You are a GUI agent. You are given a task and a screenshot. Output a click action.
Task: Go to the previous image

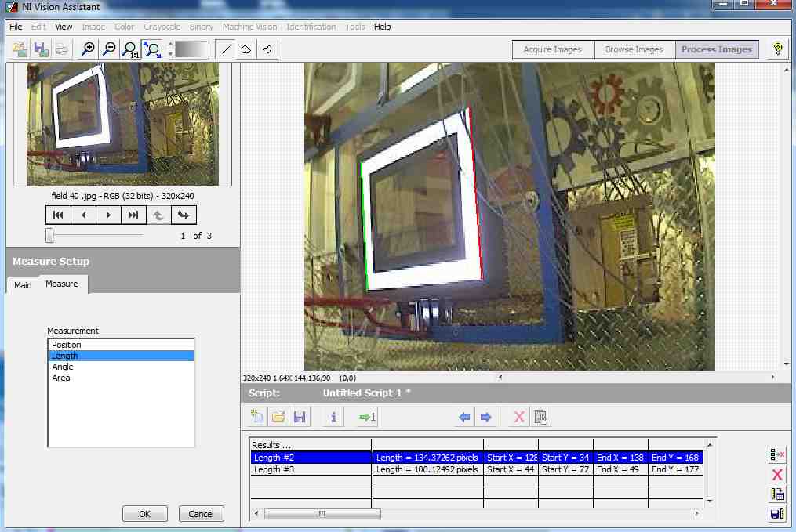coord(83,215)
